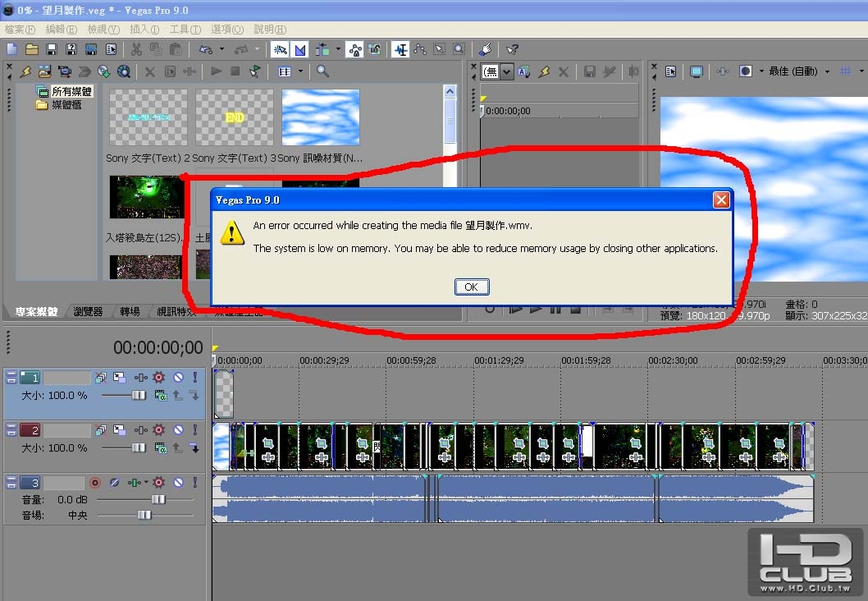
Task: Click timeline ruler at 00:01:29;29
Action: 499,360
